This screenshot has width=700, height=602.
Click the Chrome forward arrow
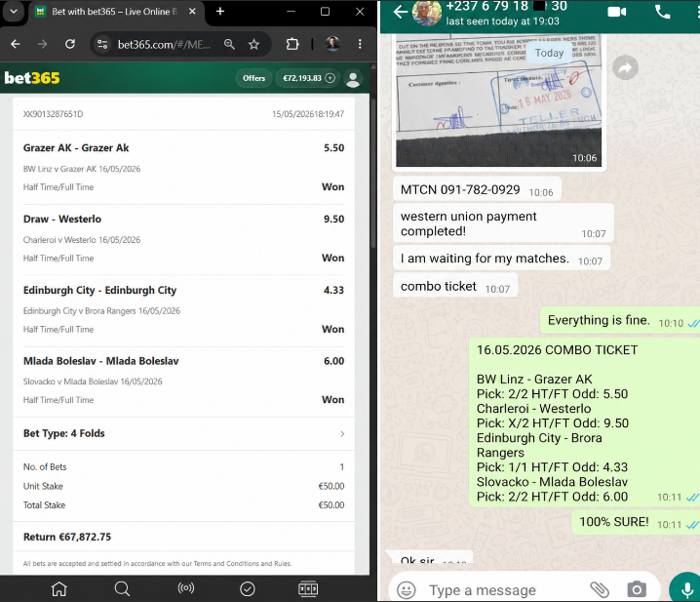[x=43, y=44]
